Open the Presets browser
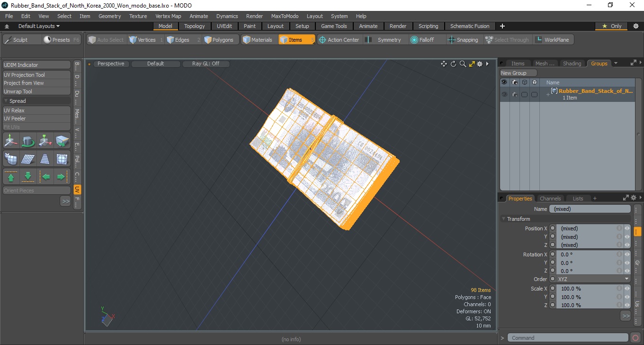Image resolution: width=644 pixels, height=345 pixels. (x=62, y=40)
